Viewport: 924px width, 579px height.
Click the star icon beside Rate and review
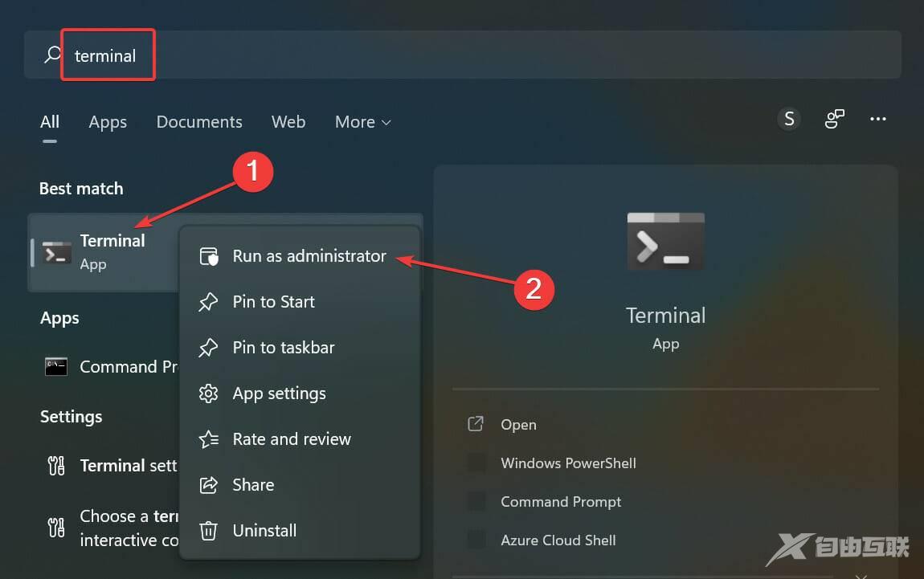209,439
